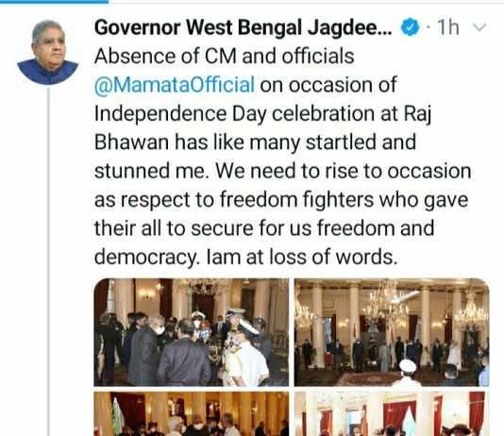Select the blue active tab indicator at the top
Image resolution: width=504 pixels, height=436 pixels.
[54, 1]
